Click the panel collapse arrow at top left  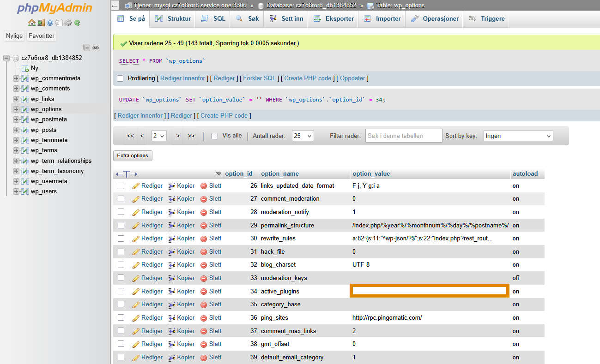pos(115,6)
